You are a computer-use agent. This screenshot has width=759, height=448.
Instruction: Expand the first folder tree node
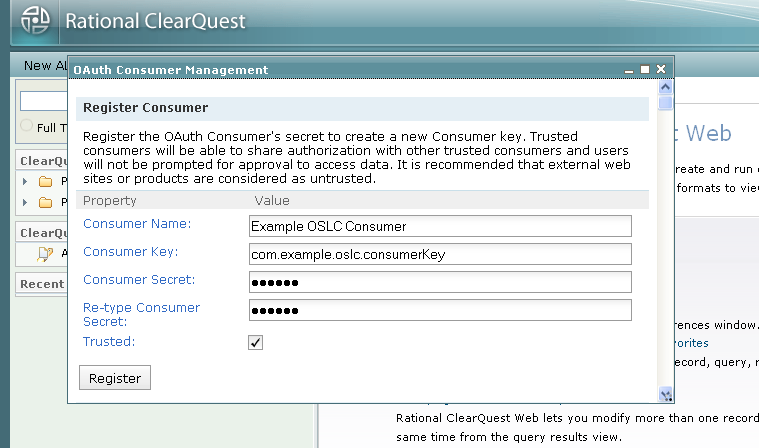pos(25,181)
